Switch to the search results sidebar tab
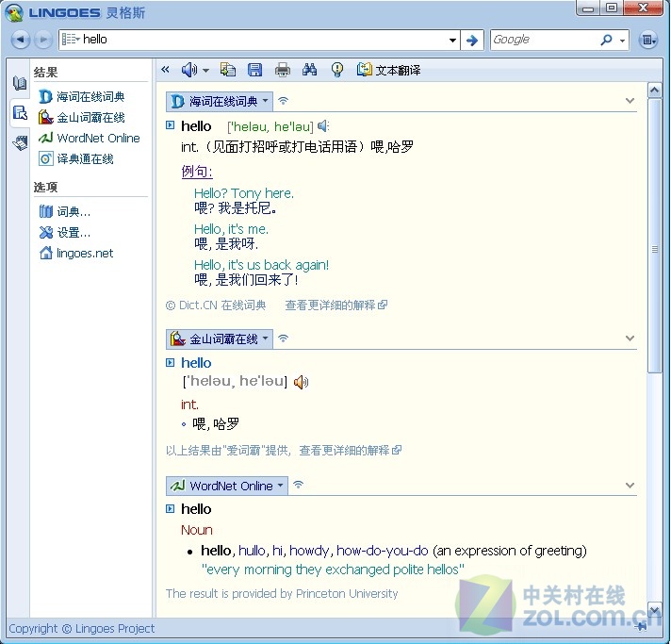 pos(20,113)
